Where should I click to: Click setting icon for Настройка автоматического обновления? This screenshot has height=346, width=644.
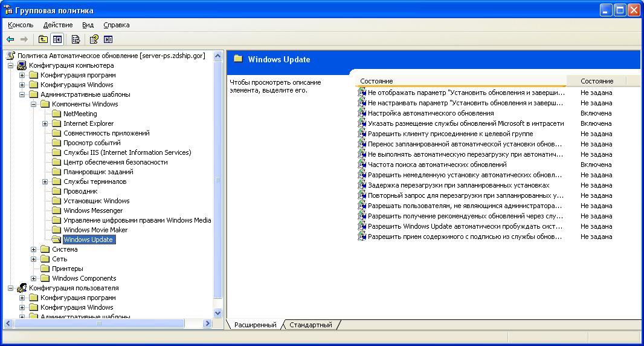pos(362,113)
